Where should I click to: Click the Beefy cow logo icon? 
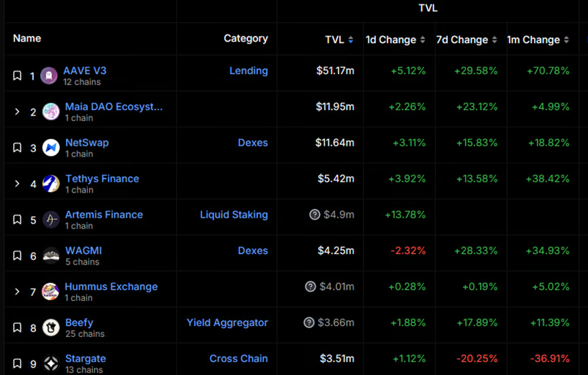[51, 327]
